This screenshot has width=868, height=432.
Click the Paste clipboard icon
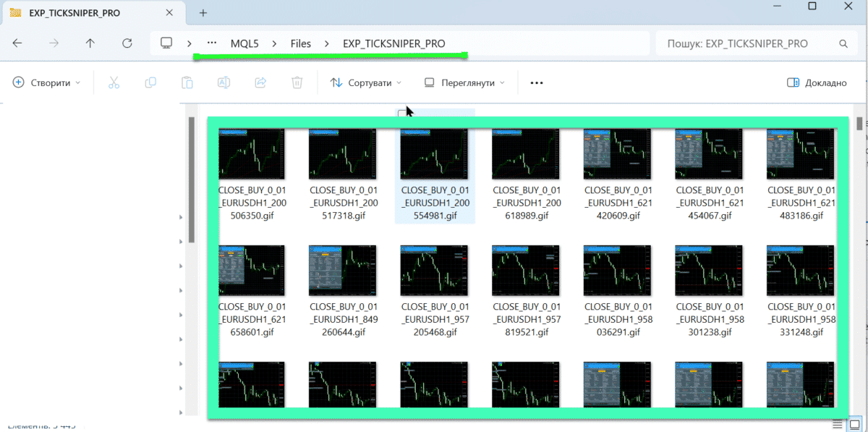[x=187, y=82]
